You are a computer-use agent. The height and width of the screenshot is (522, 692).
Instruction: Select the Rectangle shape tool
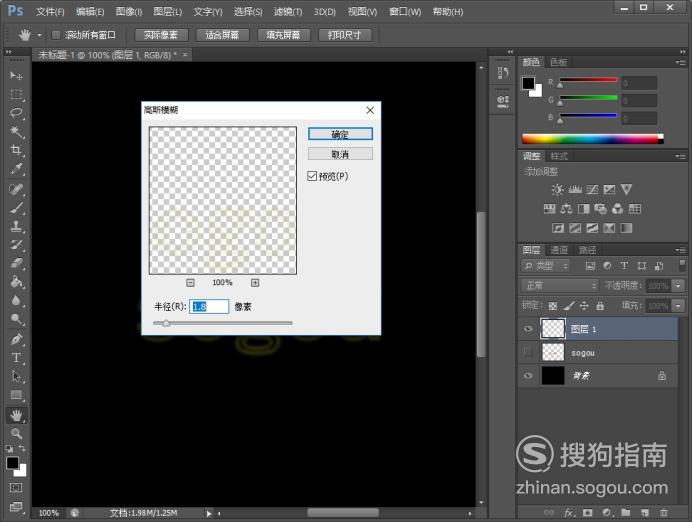(x=16, y=395)
